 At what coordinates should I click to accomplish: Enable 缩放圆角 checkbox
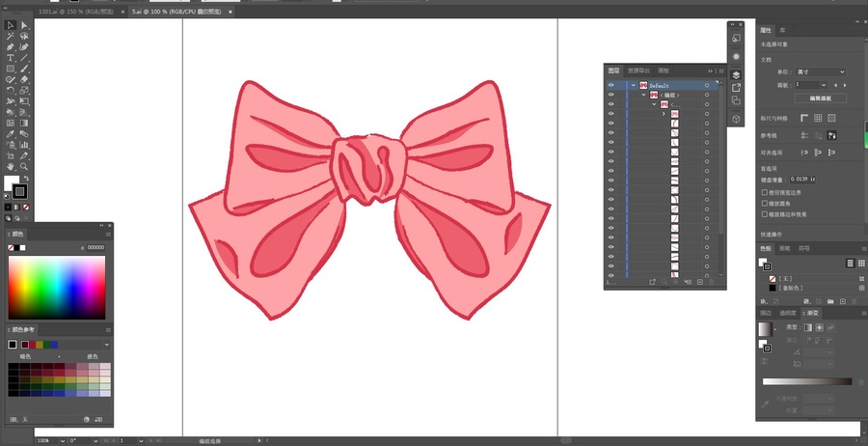point(765,204)
